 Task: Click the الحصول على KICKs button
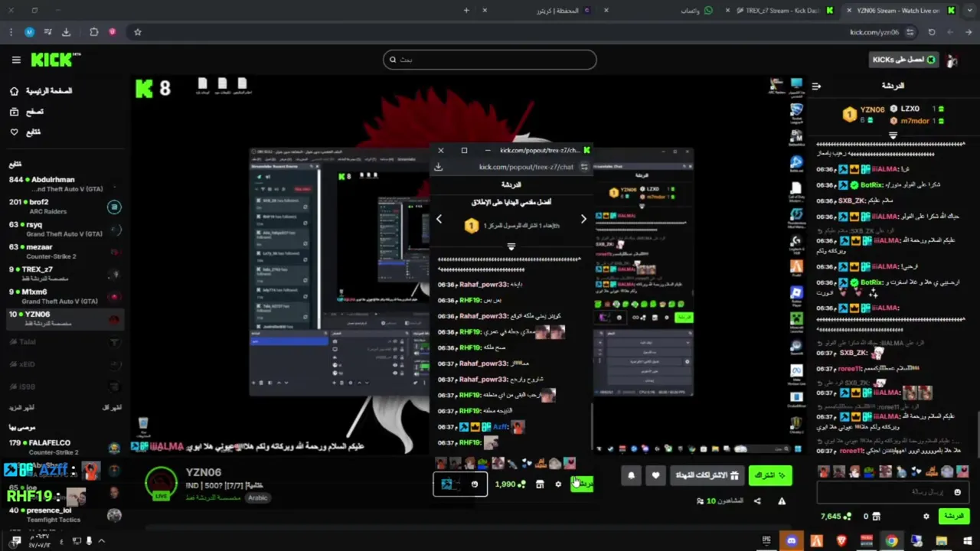click(904, 60)
